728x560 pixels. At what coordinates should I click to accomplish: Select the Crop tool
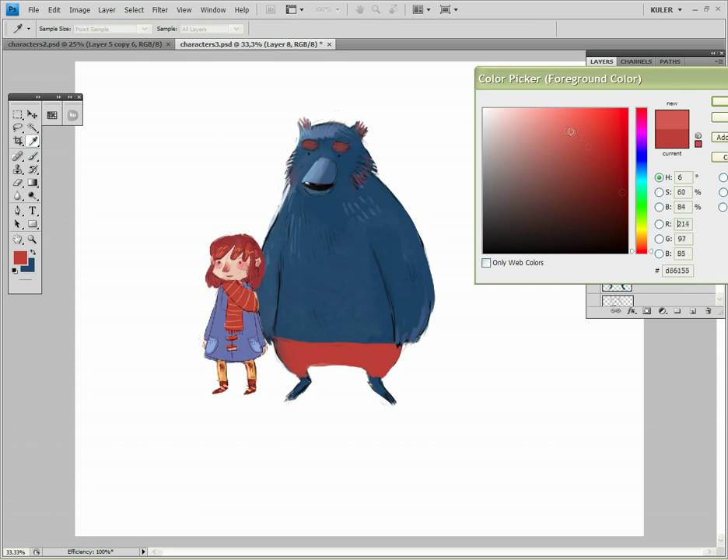[x=18, y=141]
